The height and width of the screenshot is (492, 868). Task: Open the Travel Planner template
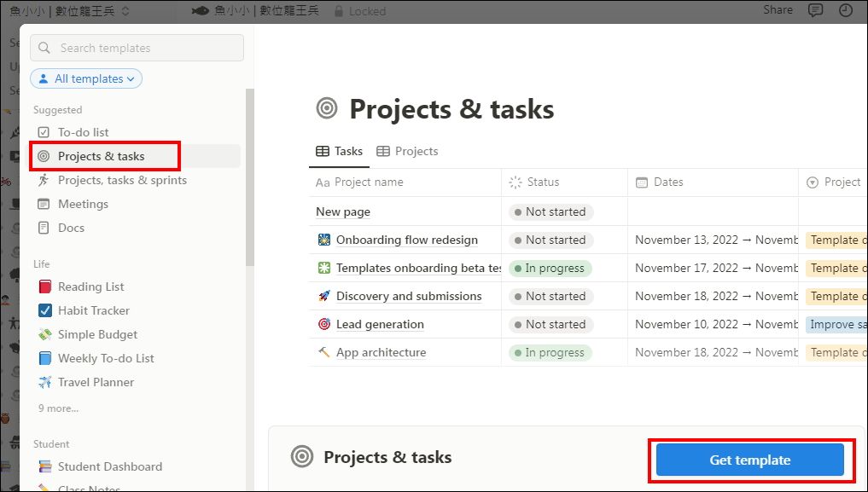[x=136, y=382]
